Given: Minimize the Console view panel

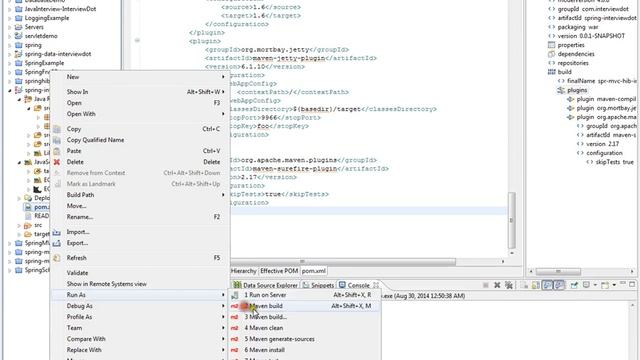Looking at the screenshot, I should click(x=623, y=283).
